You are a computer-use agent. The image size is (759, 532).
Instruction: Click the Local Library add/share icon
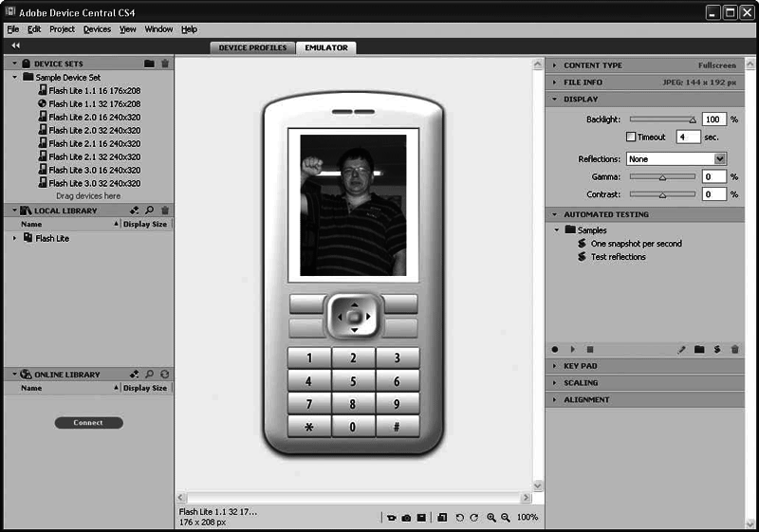(134, 210)
